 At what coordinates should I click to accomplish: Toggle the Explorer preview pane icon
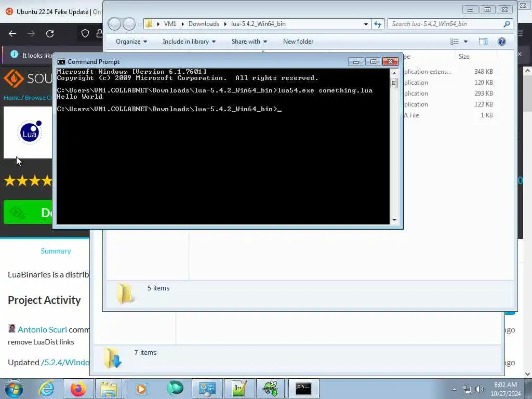pos(483,42)
